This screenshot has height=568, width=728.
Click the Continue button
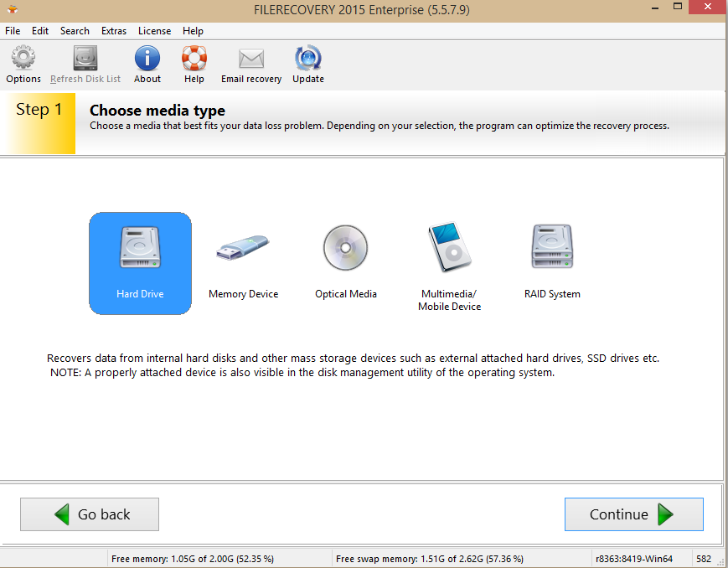point(633,514)
